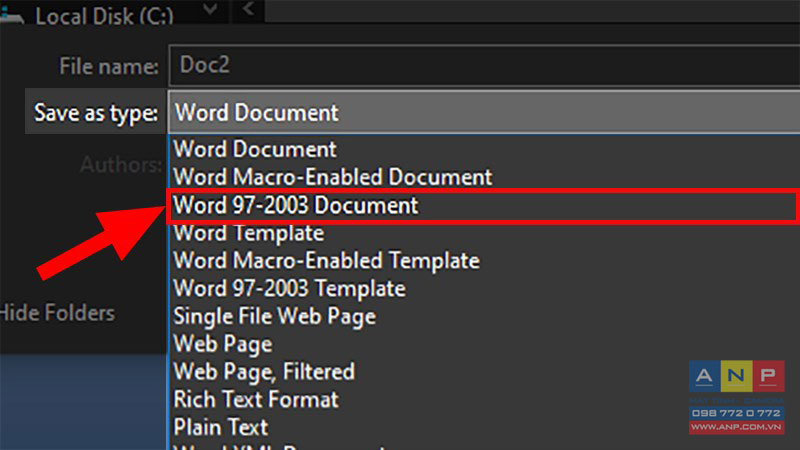
Task: Select Plain Text format
Action: (484, 427)
